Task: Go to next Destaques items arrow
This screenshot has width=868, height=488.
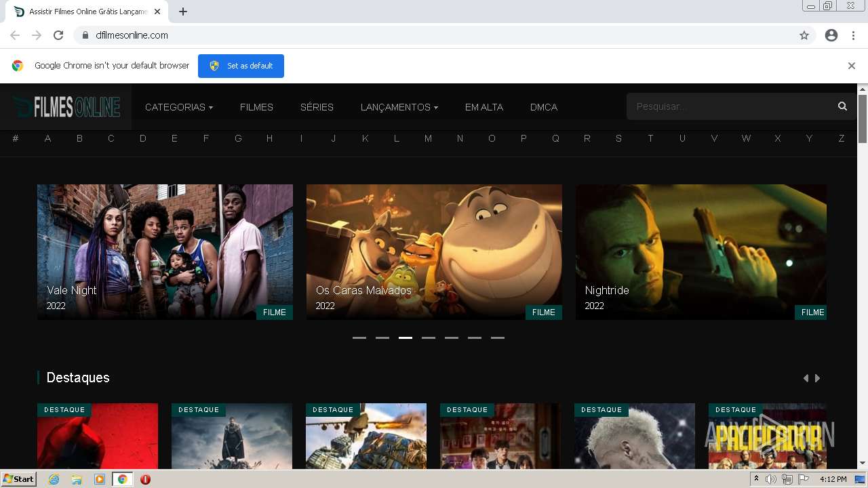Action: 818,378
